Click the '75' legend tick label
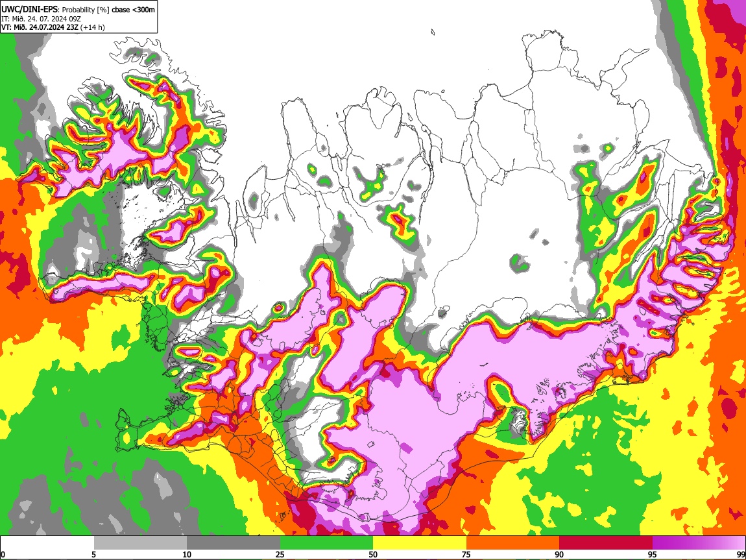The height and width of the screenshot is (560, 746). [x=466, y=554]
